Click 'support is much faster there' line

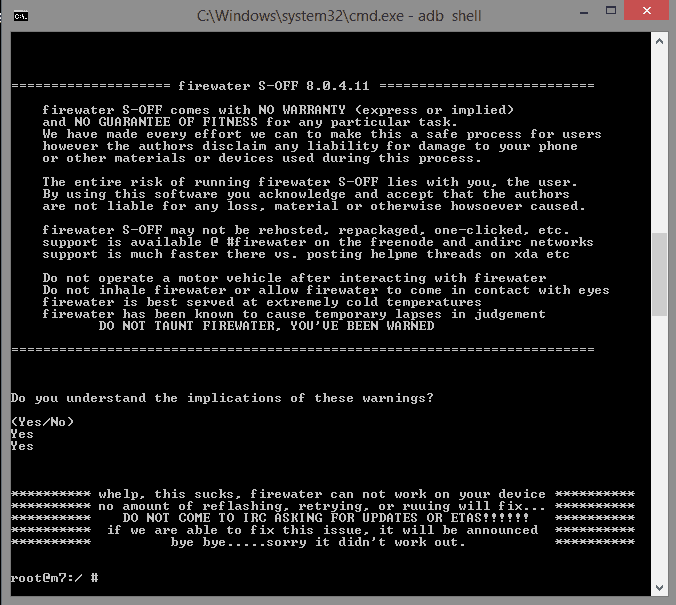[x=306, y=254]
